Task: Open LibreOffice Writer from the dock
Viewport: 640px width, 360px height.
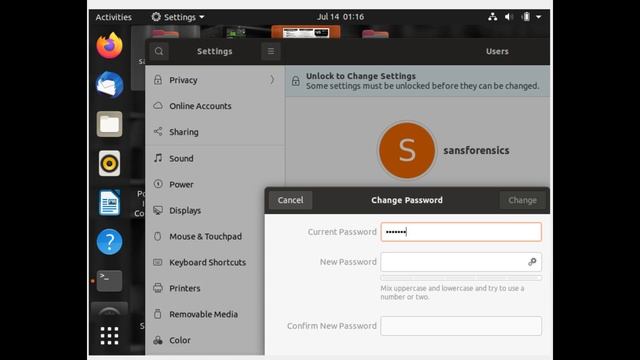Action: (109, 202)
